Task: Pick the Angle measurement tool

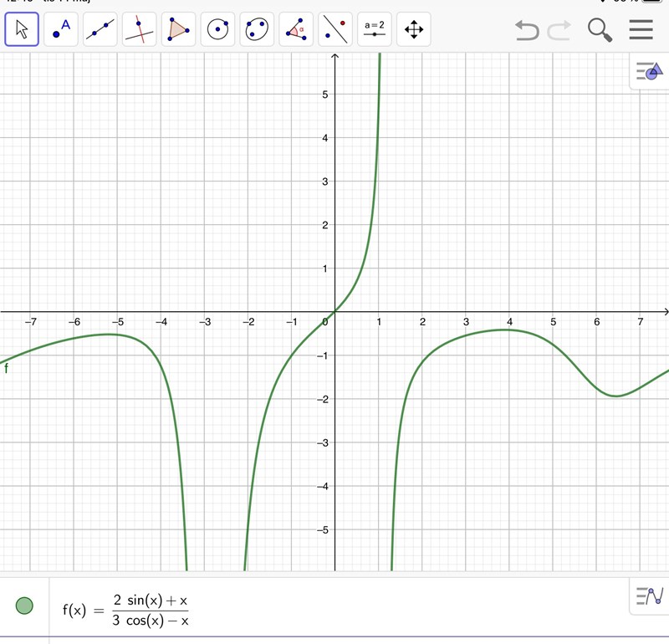Action: pos(296,30)
